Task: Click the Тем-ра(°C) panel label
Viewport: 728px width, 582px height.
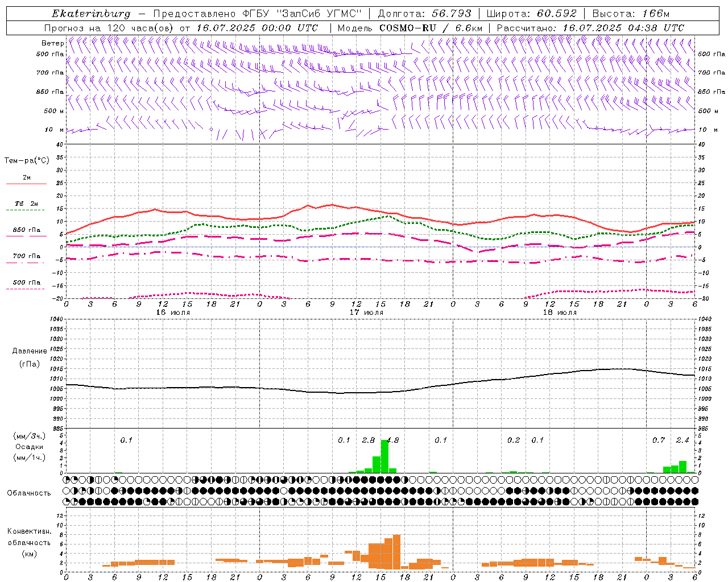Action: [27, 161]
